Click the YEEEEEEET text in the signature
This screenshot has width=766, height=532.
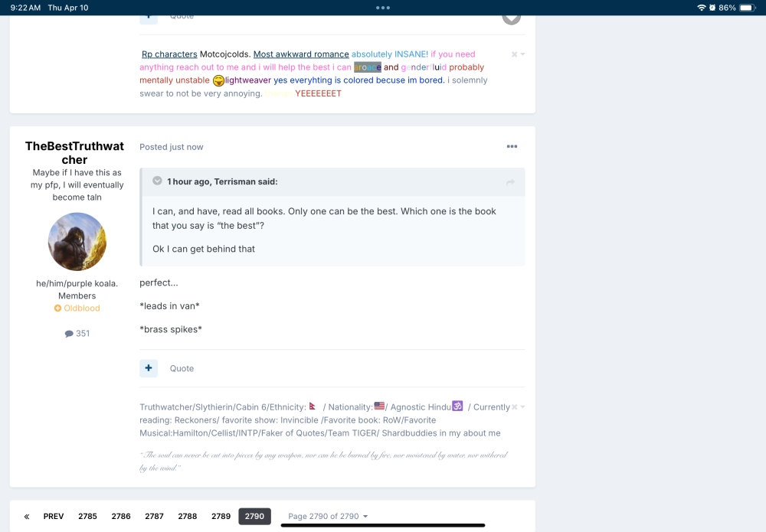[x=318, y=93]
